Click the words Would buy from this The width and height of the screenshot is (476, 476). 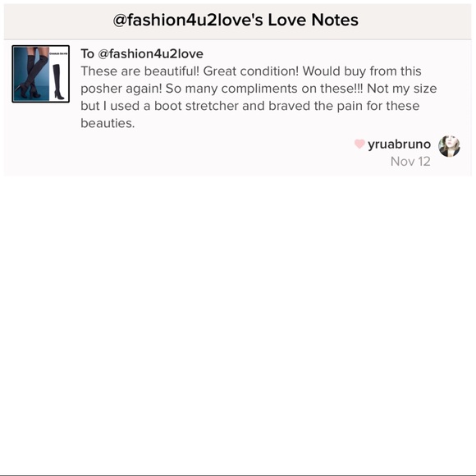click(x=362, y=71)
